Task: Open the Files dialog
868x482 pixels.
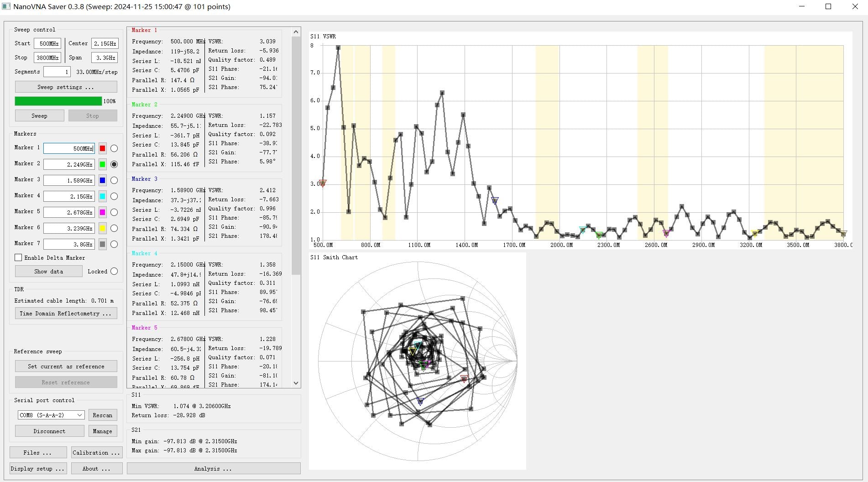Action: (x=38, y=452)
